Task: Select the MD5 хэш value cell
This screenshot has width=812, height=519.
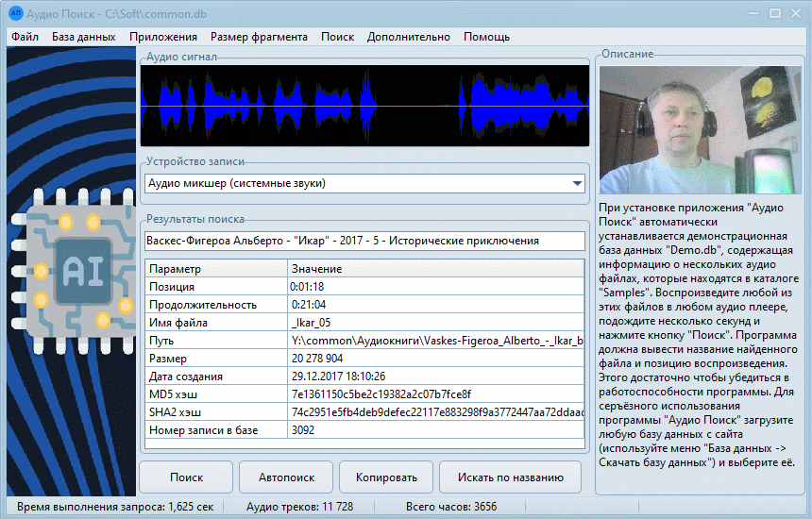Action: tap(435, 394)
